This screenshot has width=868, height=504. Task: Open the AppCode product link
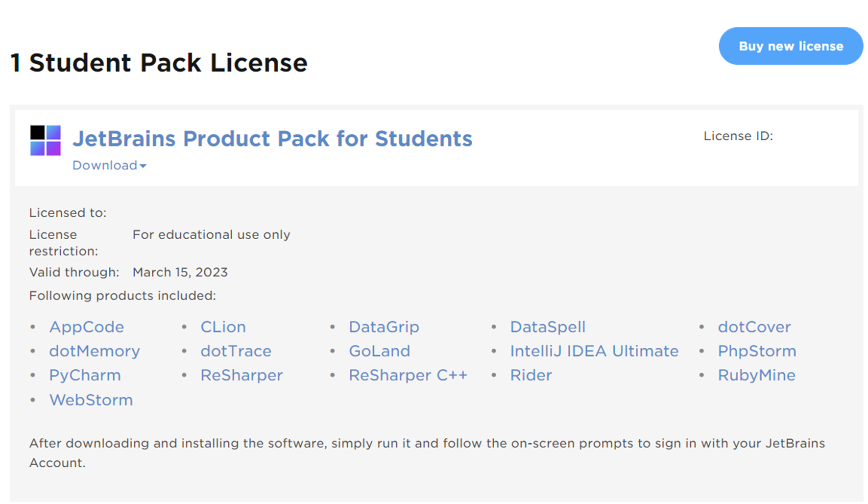pos(87,327)
